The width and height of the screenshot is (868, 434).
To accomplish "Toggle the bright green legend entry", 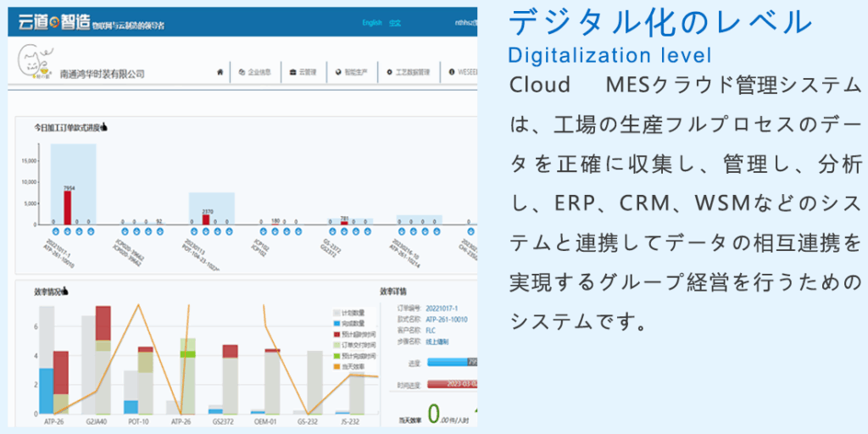I will 354,355.
